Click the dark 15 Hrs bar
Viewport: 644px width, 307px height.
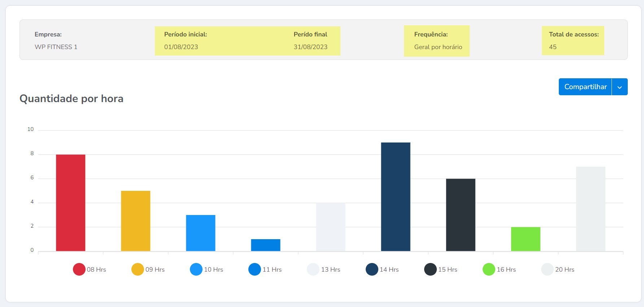coord(461,215)
